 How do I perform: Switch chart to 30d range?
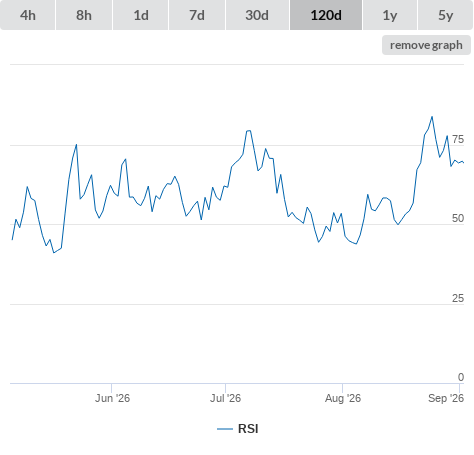(x=257, y=15)
